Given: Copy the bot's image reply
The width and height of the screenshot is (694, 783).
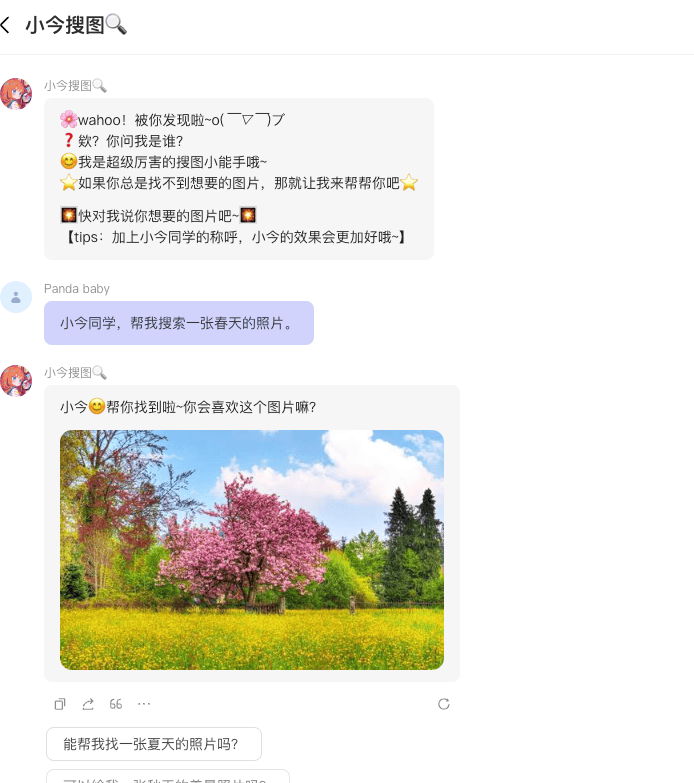Looking at the screenshot, I should pyautogui.click(x=60, y=704).
